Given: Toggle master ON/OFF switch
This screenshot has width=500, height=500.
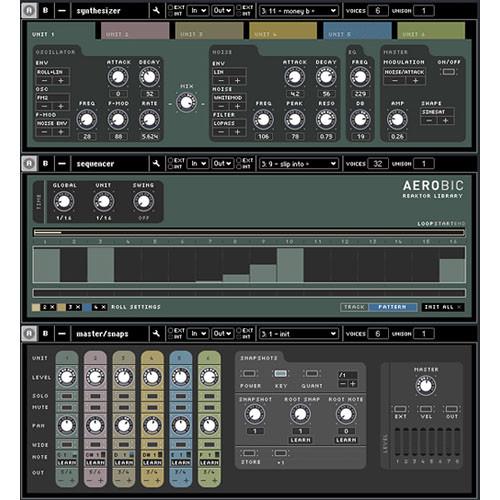Looking at the screenshot, I should (448, 72).
